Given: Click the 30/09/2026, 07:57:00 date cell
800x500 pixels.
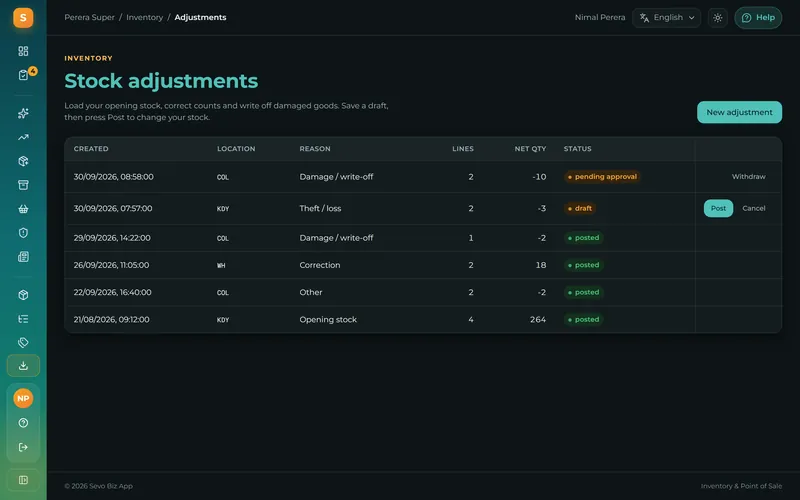Looking at the screenshot, I should (113, 208).
